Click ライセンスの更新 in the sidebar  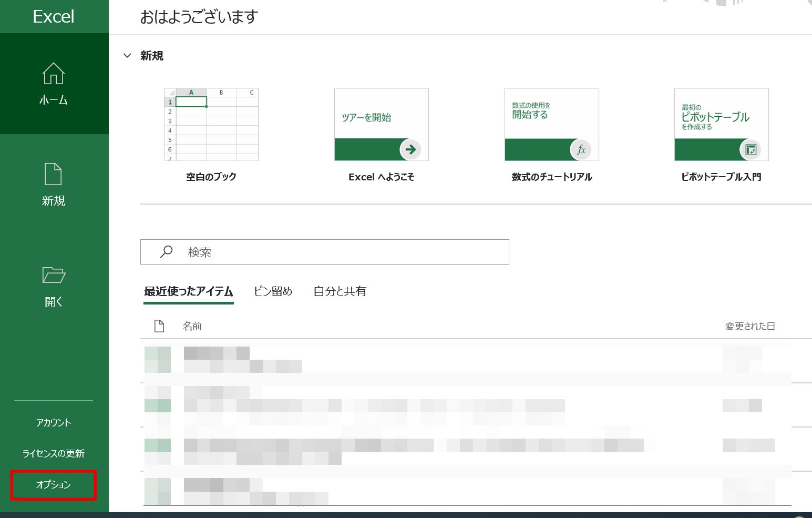(x=53, y=453)
